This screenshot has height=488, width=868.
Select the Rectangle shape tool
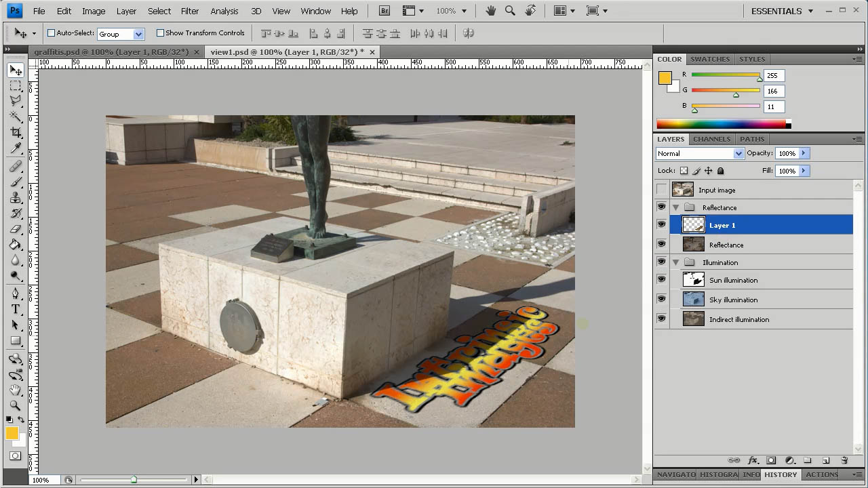click(16, 340)
